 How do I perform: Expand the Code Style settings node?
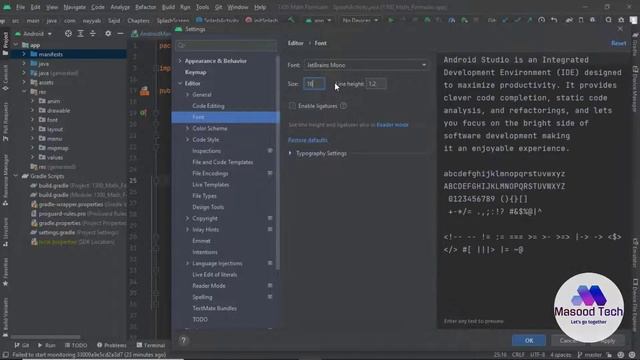tap(187, 140)
